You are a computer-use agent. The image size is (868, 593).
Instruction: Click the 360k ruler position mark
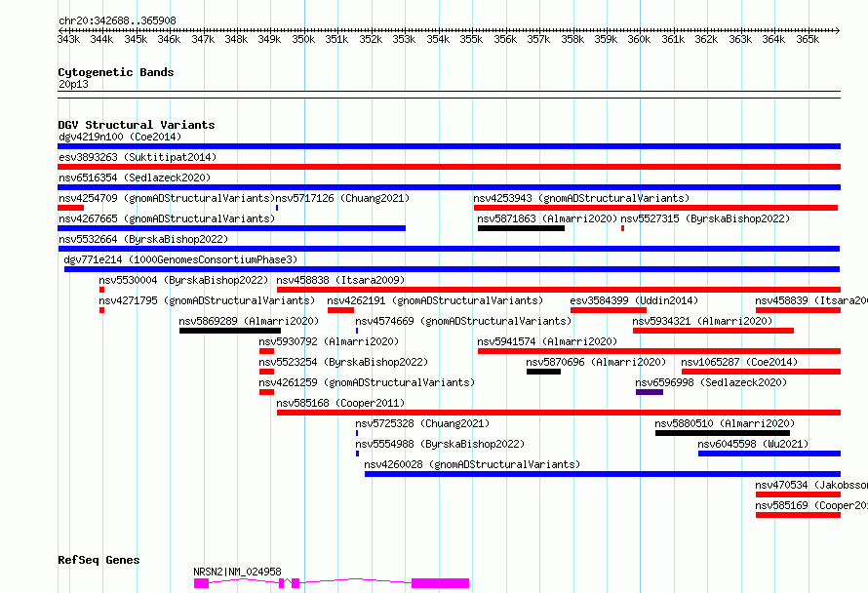(x=639, y=39)
